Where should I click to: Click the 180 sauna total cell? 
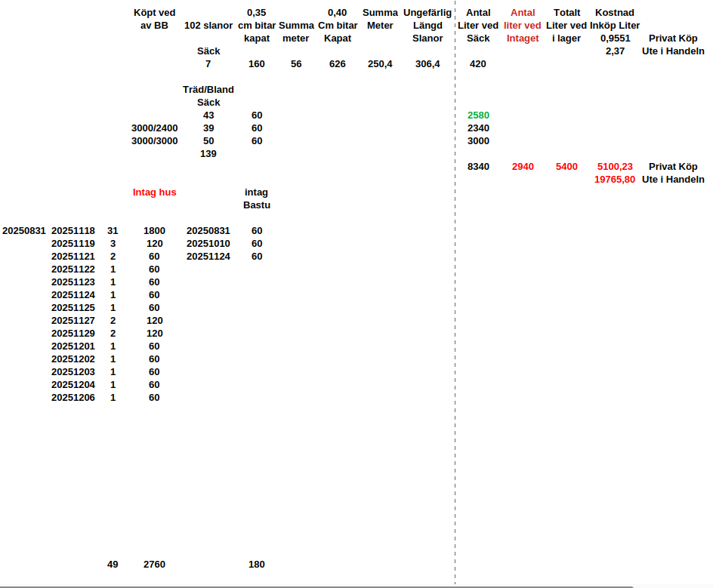[x=256, y=565]
